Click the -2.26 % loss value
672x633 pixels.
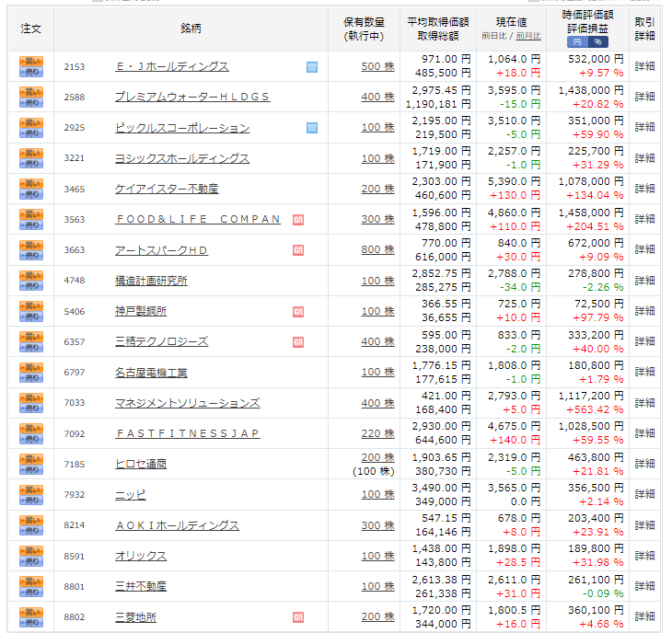tap(603, 287)
